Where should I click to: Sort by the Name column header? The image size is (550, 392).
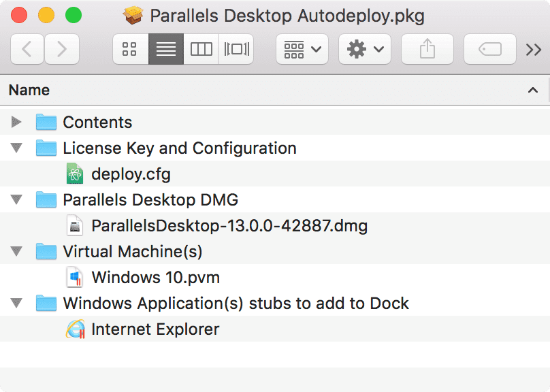point(29,90)
